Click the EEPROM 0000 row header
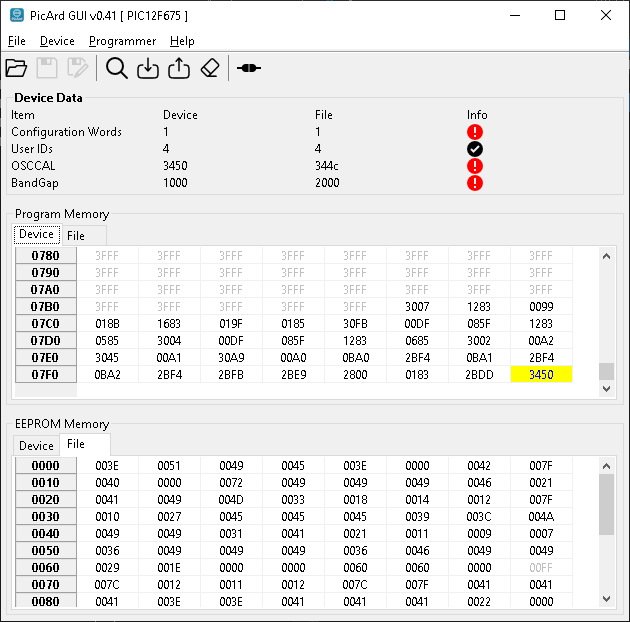Viewport: 630px width, 622px height. 45,466
